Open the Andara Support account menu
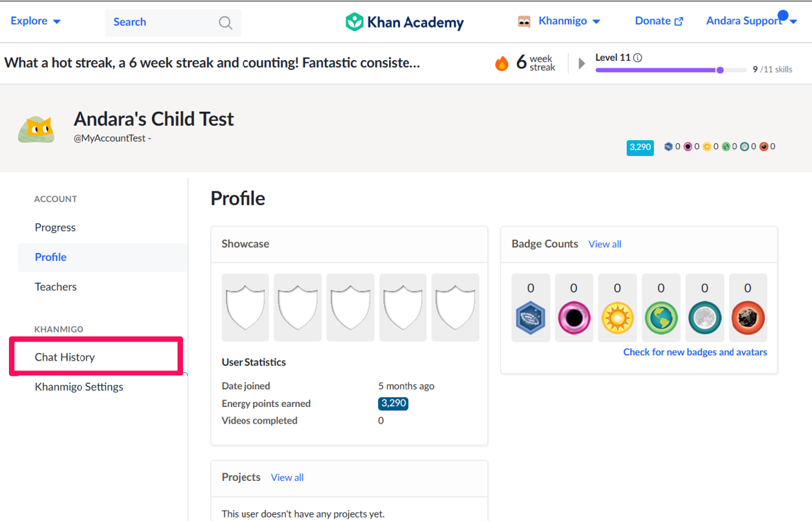Screen dimensions: 812x521 [751, 21]
